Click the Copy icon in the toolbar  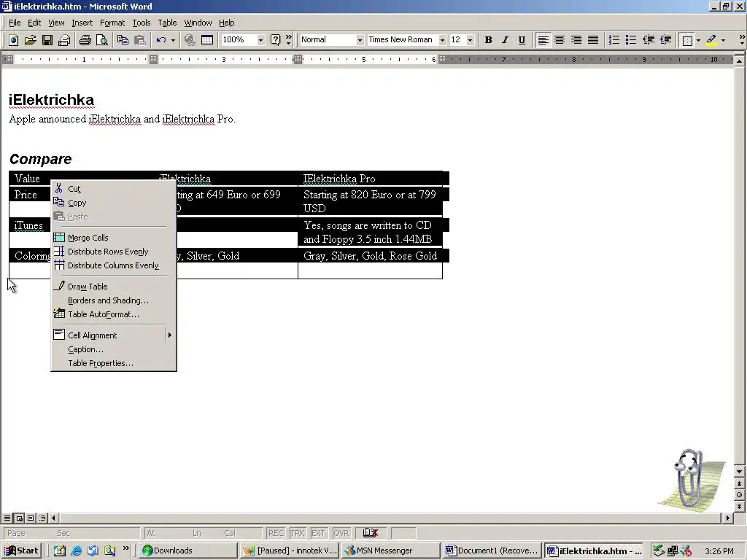click(x=123, y=40)
